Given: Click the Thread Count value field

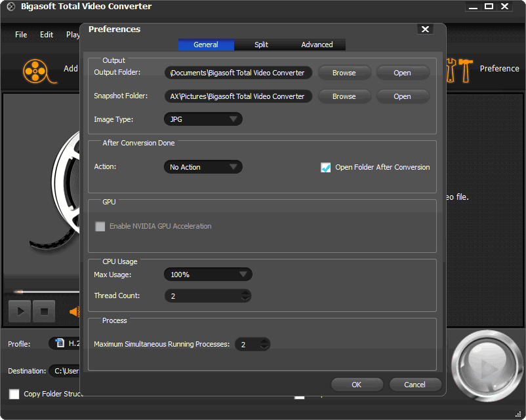Looking at the screenshot, I should [x=208, y=296].
